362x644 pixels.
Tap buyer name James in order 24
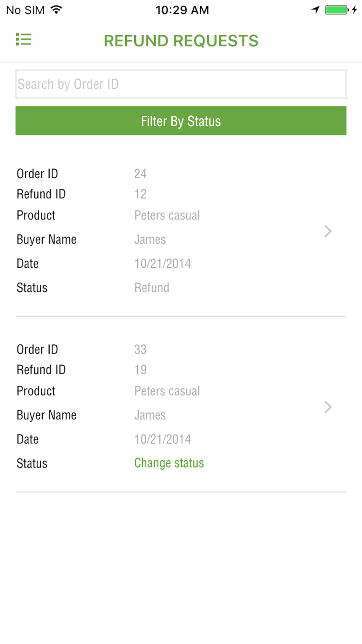pyautogui.click(x=150, y=239)
